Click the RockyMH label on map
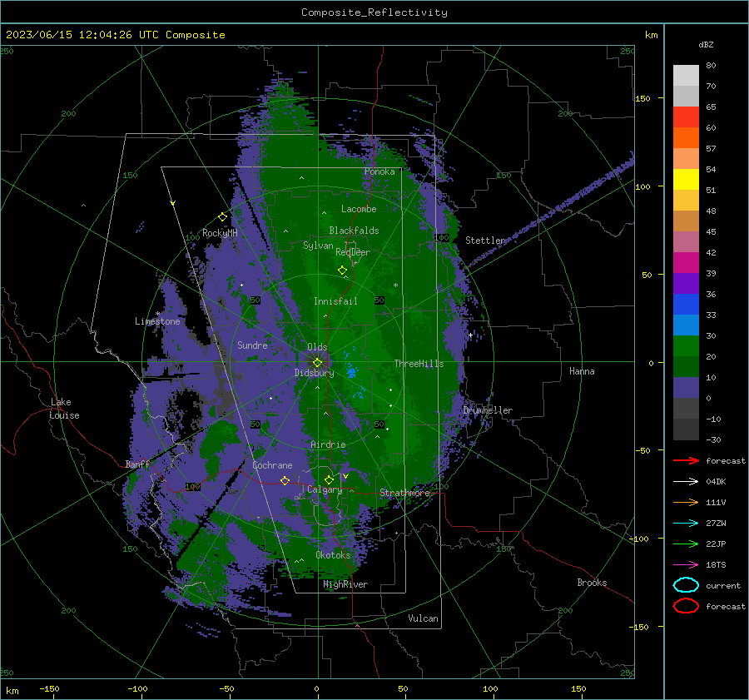Screen dimensions: 749x700 tap(220, 233)
